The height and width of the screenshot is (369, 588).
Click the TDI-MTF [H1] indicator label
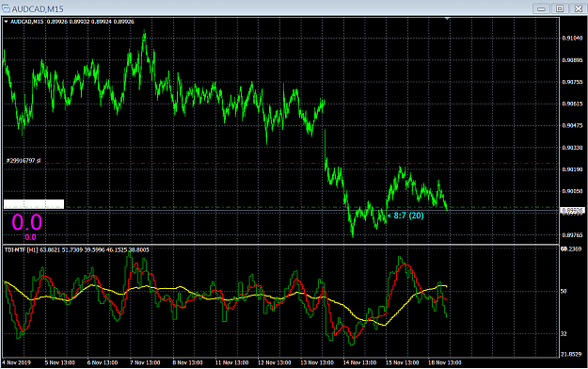tap(22, 249)
